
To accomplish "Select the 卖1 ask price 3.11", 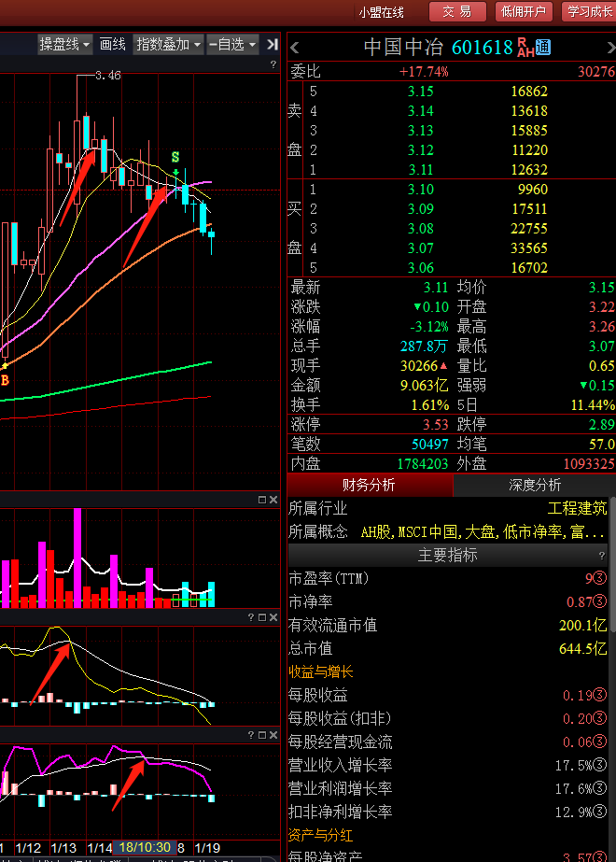I will [420, 170].
